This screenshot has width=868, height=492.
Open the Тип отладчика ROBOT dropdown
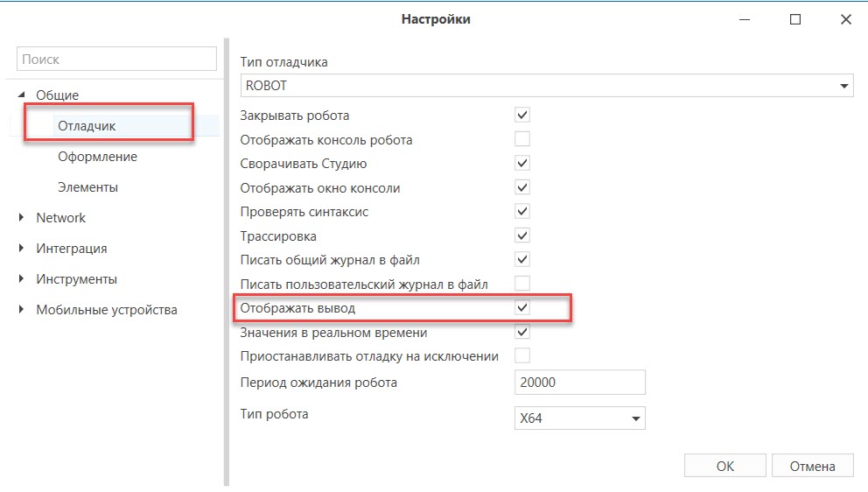tap(547, 86)
